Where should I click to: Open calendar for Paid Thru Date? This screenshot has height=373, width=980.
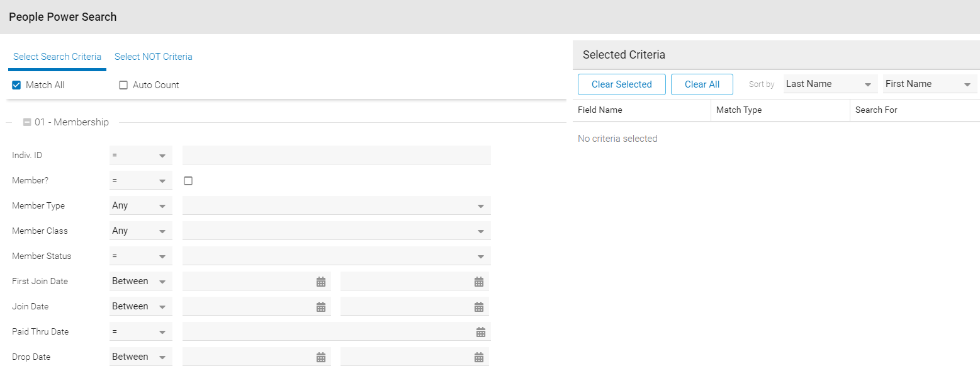click(x=481, y=332)
